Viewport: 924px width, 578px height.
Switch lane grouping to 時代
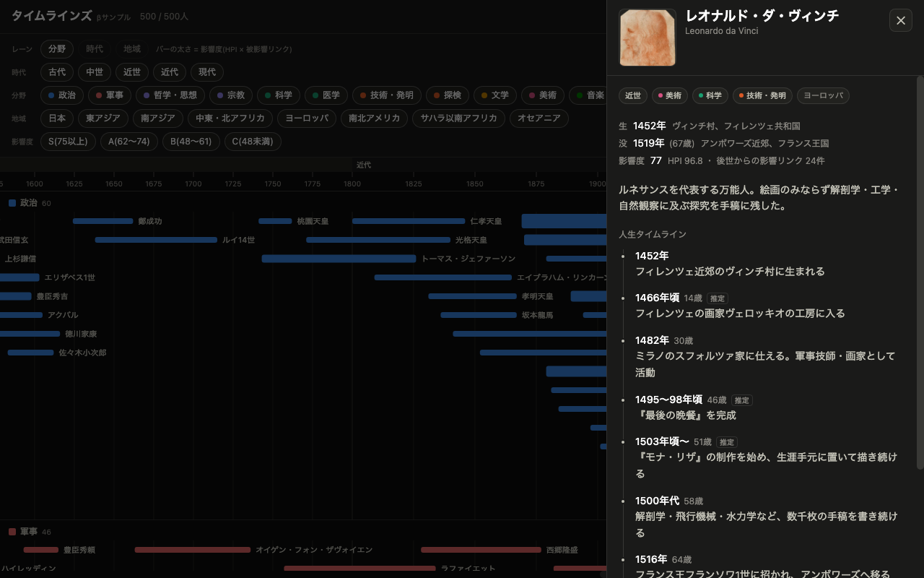[95, 49]
